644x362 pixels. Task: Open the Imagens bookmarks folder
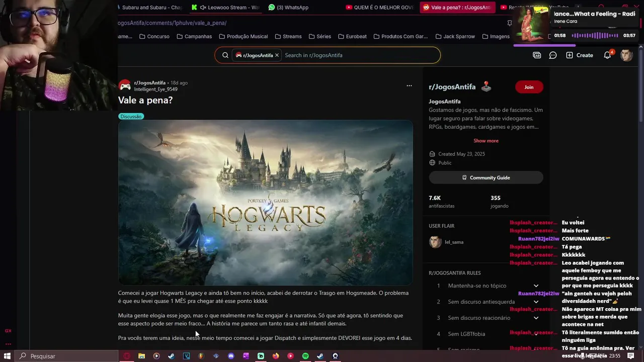tap(496, 37)
